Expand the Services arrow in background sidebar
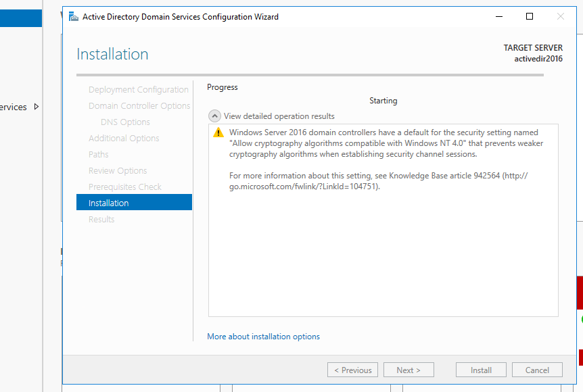The width and height of the screenshot is (583, 392). click(37, 107)
